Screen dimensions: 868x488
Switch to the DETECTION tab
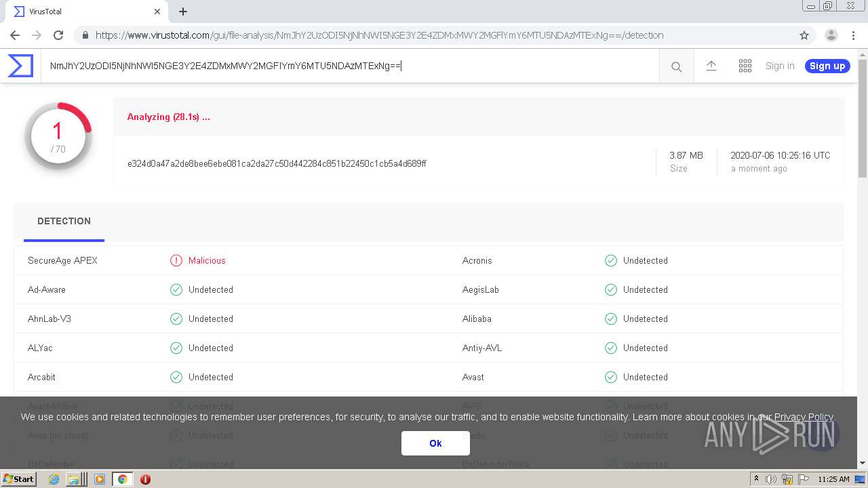[x=64, y=222]
